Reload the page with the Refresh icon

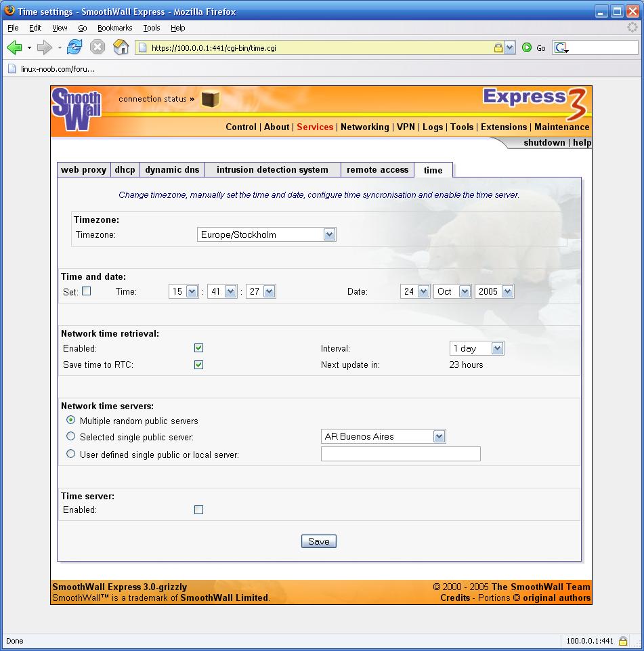pyautogui.click(x=74, y=47)
